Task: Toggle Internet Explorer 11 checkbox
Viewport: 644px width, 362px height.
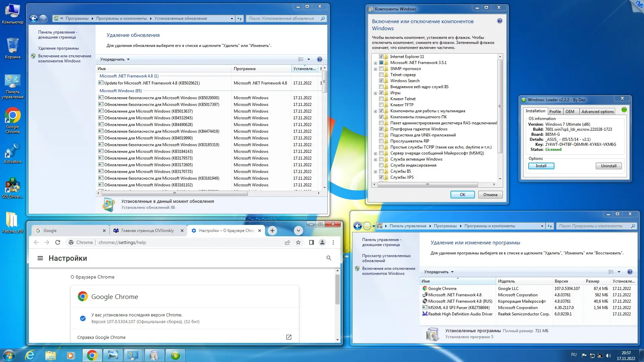Action: point(381,57)
